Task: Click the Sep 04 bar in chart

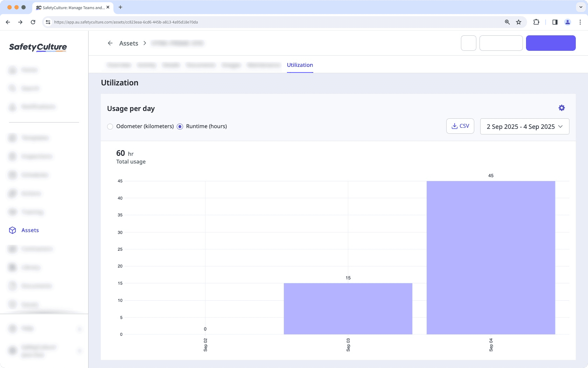Action: tap(491, 257)
